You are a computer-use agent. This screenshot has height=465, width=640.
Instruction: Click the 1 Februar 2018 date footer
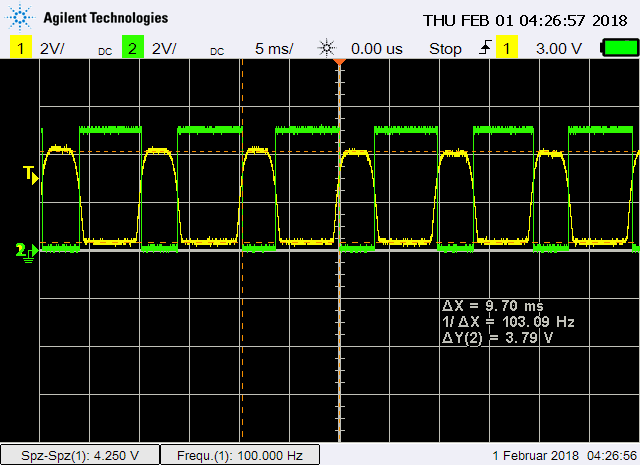point(536,455)
